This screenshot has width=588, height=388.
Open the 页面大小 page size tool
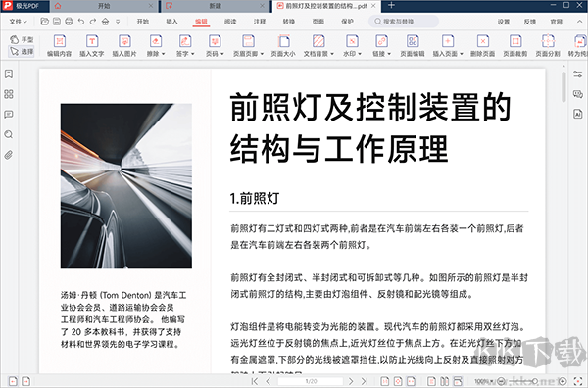283,46
